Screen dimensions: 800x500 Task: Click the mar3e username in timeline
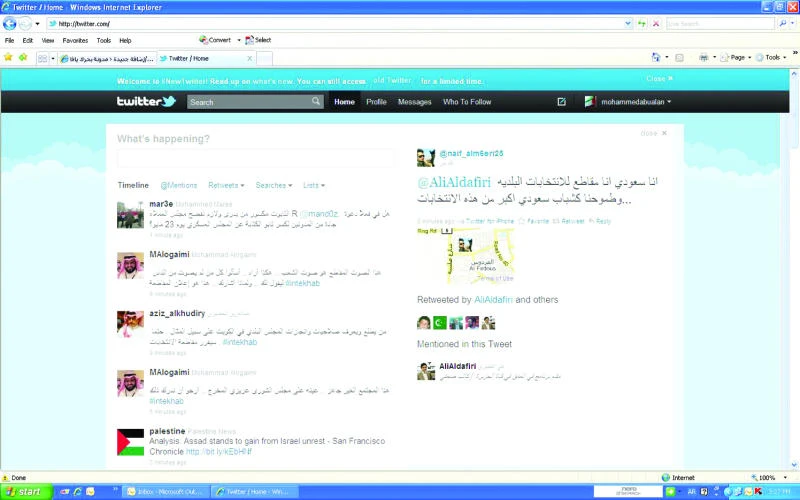[x=161, y=204]
